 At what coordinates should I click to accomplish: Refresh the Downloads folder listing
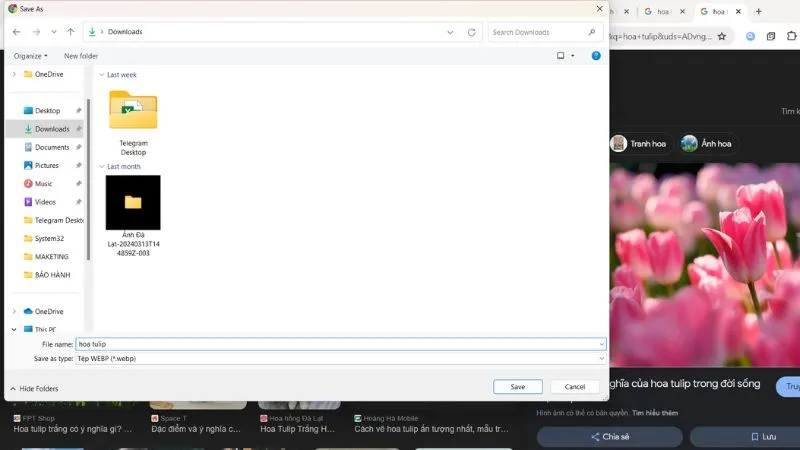(x=471, y=32)
